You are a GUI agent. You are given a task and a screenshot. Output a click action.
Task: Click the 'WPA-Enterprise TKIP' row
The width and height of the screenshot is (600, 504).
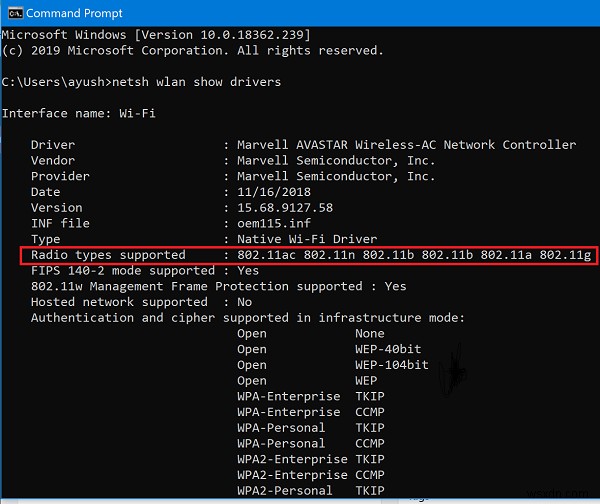click(x=311, y=396)
